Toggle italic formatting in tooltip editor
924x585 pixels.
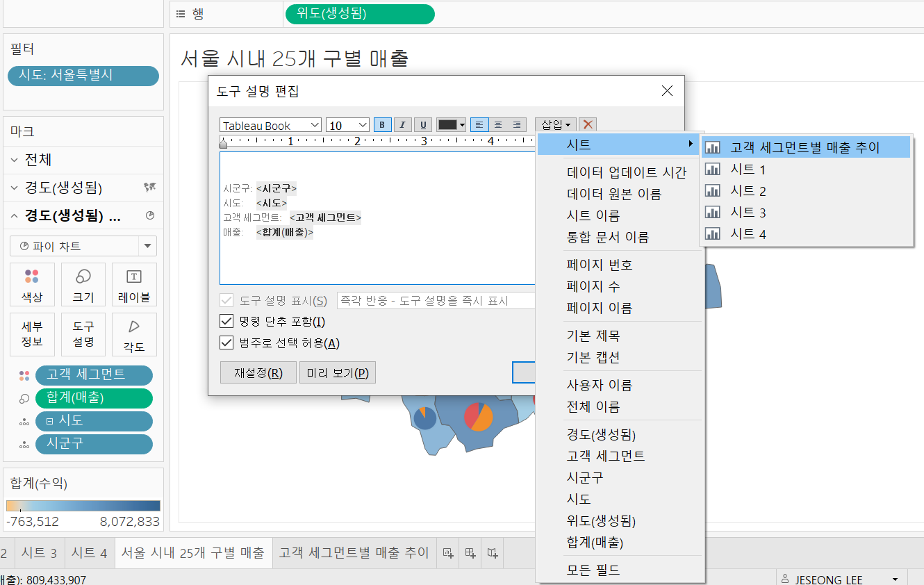point(403,125)
